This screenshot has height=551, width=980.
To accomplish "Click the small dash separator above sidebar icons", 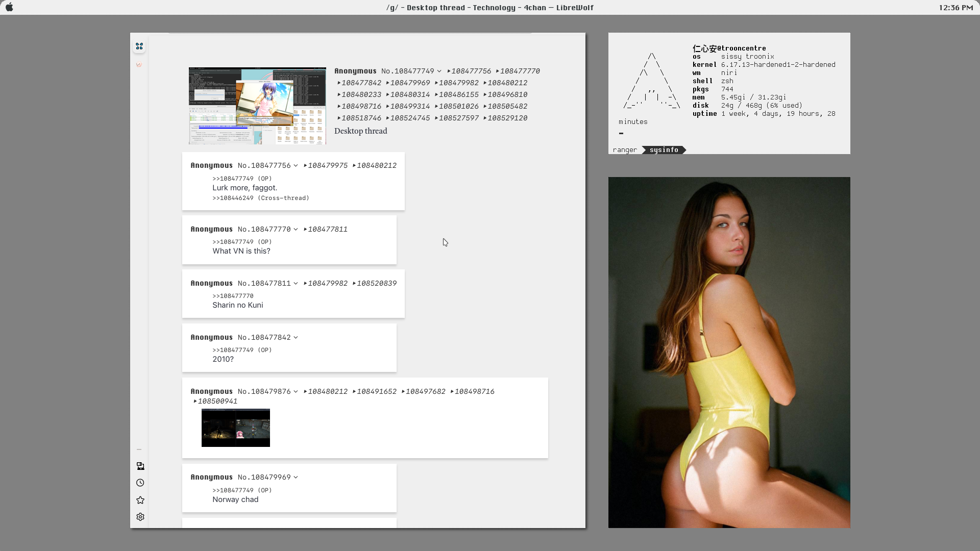I will click(x=139, y=449).
